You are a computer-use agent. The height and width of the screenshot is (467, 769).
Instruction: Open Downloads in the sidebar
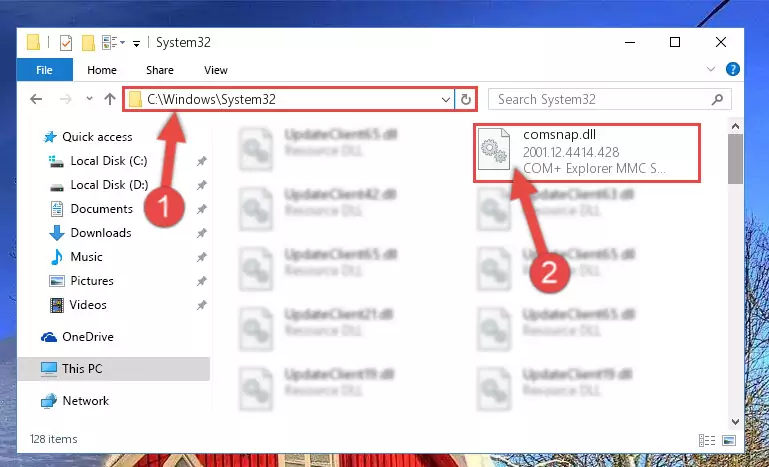click(101, 233)
